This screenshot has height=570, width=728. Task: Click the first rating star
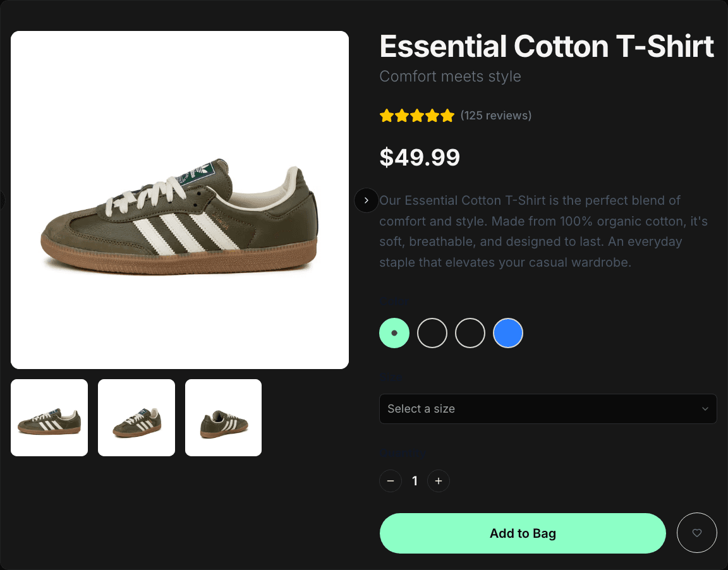(386, 115)
